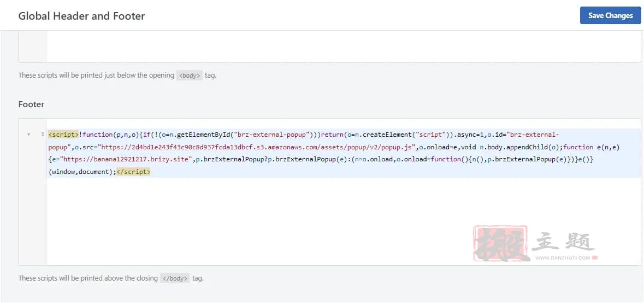Click the body scripts editor above Footer
The height and width of the screenshot is (303, 644).
pos(329,46)
